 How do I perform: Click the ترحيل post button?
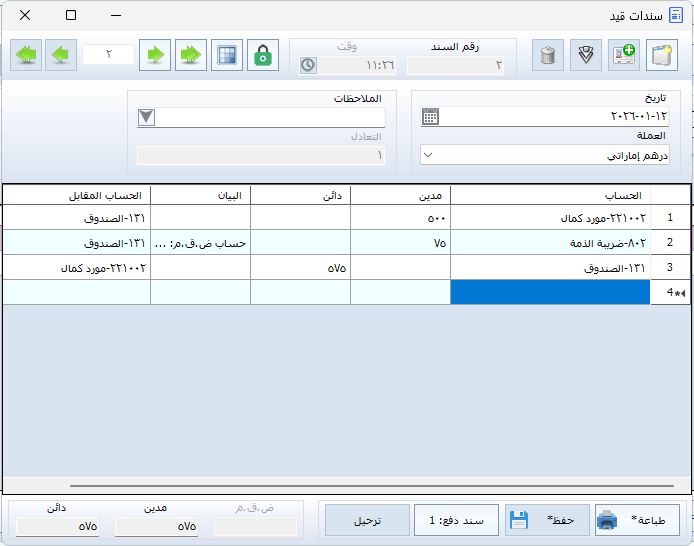click(366, 520)
